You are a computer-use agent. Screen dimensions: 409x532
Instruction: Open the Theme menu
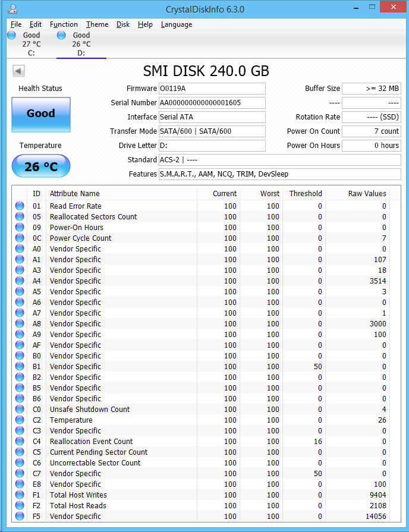97,24
